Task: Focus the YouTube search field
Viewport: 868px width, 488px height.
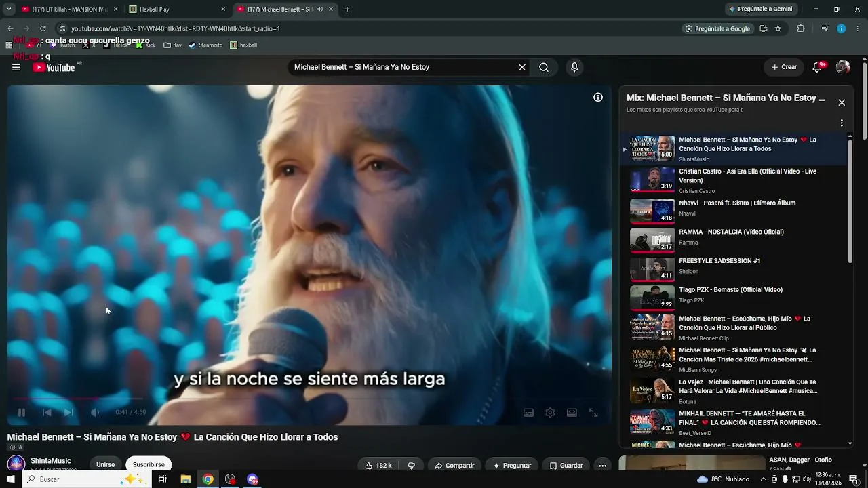Action: 403,67
